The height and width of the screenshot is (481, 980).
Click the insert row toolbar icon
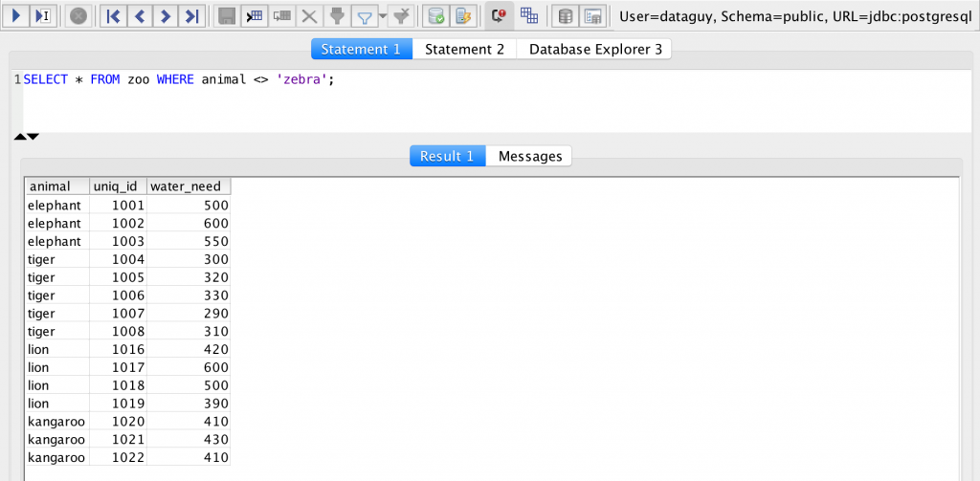[254, 15]
